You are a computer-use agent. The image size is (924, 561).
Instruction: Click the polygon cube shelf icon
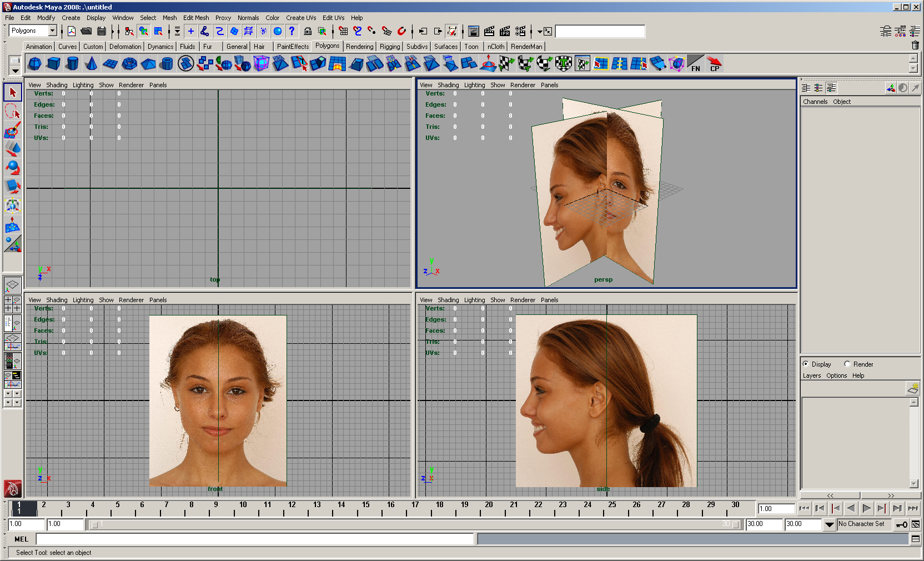[53, 64]
